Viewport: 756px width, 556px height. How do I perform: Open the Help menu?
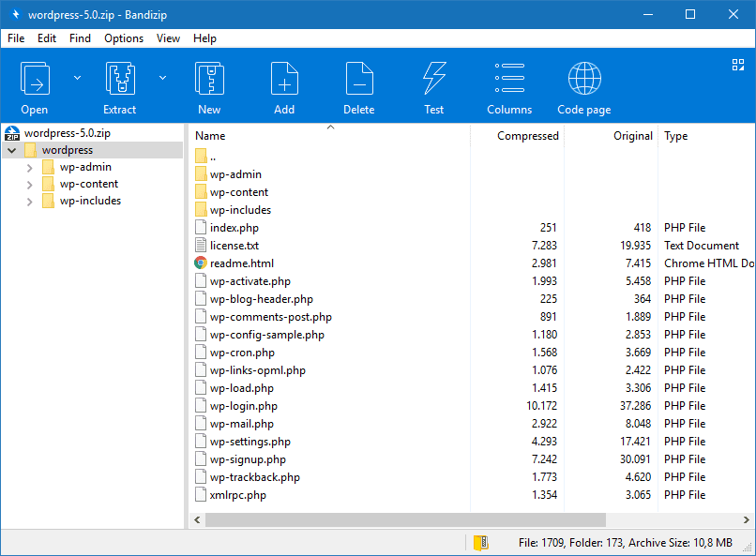coord(204,38)
